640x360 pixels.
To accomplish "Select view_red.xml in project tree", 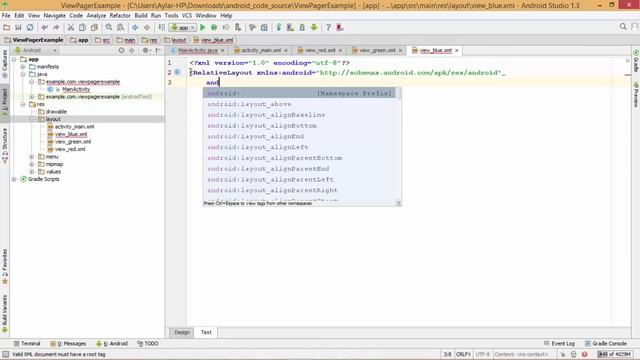I will point(70,149).
